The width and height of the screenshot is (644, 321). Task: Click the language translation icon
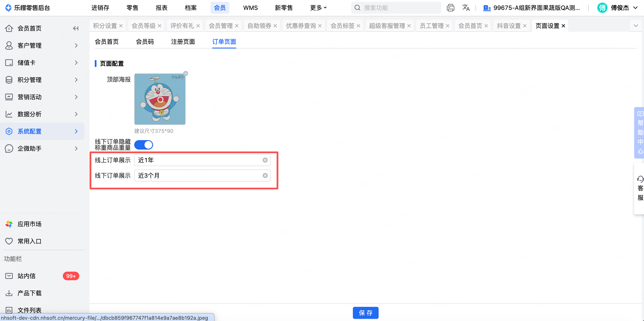pos(466,8)
